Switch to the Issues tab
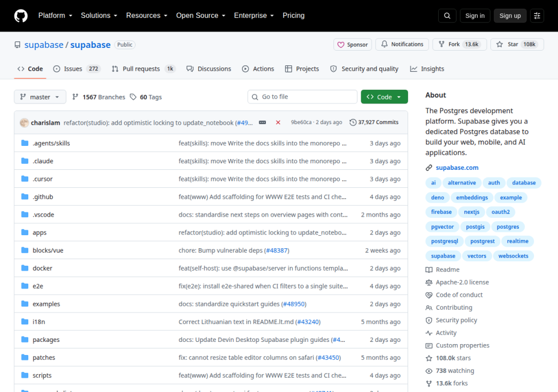 pyautogui.click(x=77, y=69)
